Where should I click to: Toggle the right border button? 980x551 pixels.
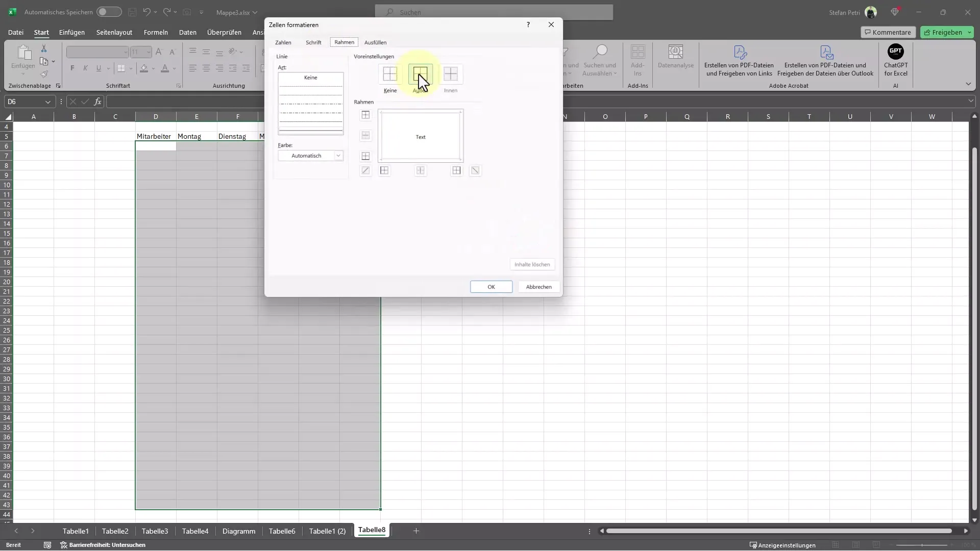coord(456,170)
